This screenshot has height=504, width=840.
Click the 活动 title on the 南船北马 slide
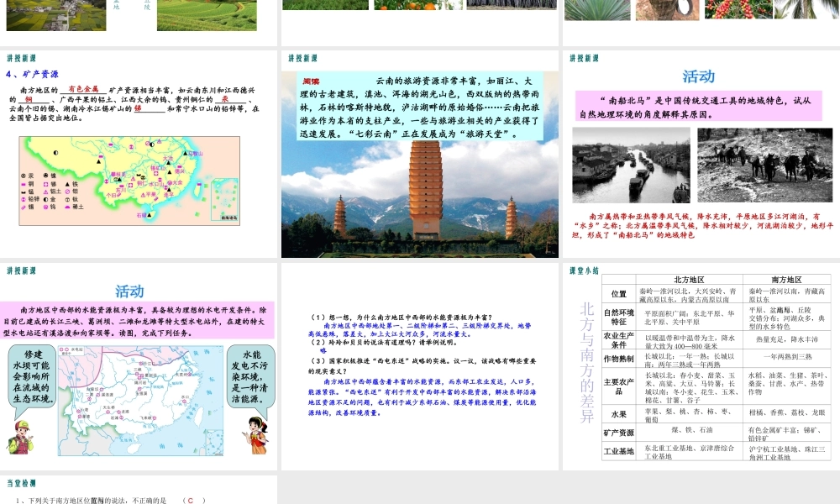699,76
